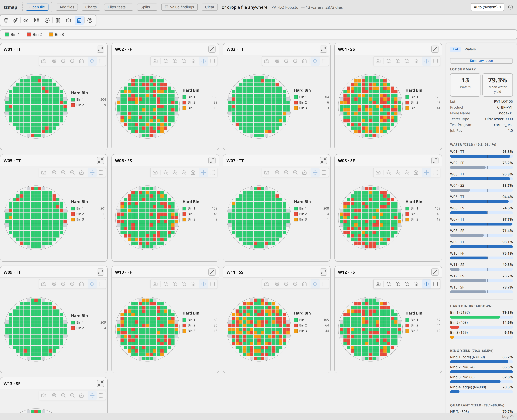Open the Charts view
This screenshot has width=517, height=420.
coord(91,7)
